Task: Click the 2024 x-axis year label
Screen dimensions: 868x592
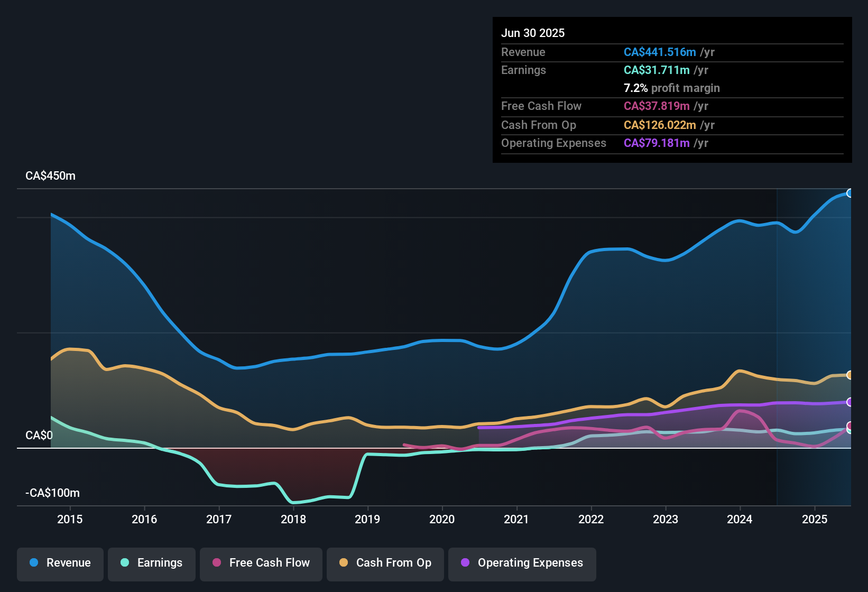Action: (x=740, y=519)
